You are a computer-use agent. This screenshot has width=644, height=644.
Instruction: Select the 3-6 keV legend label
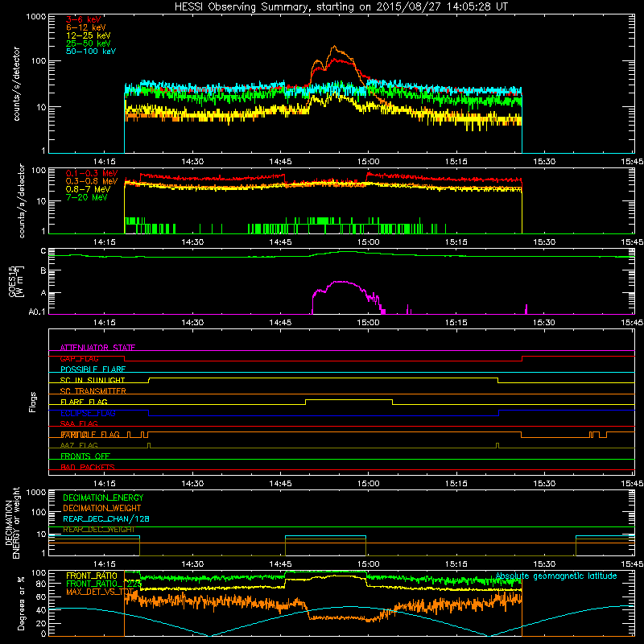(83, 19)
